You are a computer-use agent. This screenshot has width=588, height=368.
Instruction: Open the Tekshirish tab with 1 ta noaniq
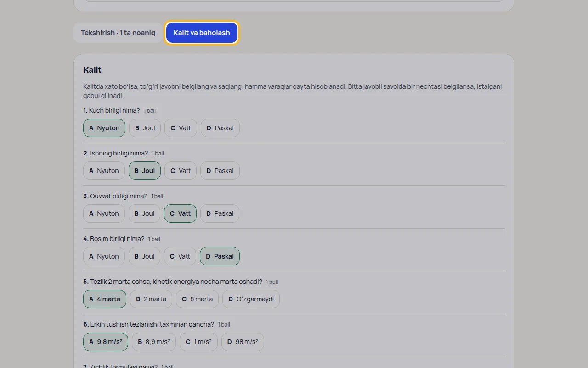[x=118, y=33]
